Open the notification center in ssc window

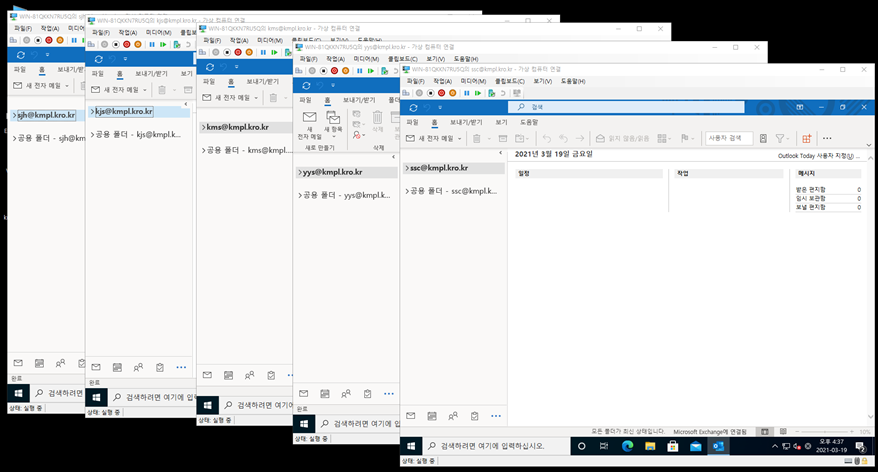point(860,446)
